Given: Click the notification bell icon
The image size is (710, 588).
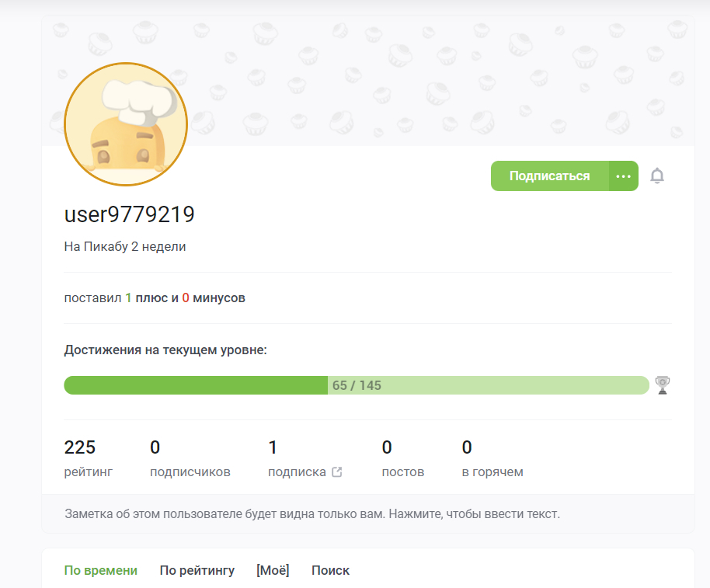Looking at the screenshot, I should [x=657, y=176].
